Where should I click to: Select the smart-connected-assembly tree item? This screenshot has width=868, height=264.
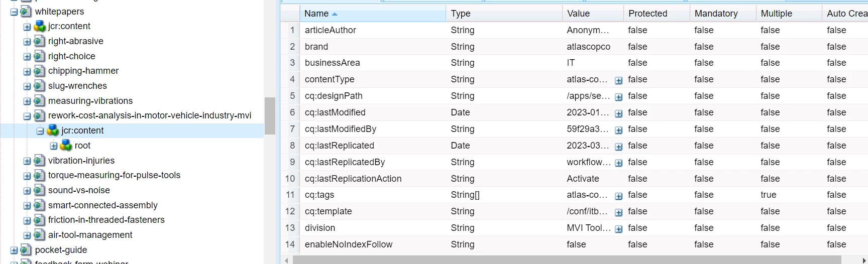pos(103,205)
